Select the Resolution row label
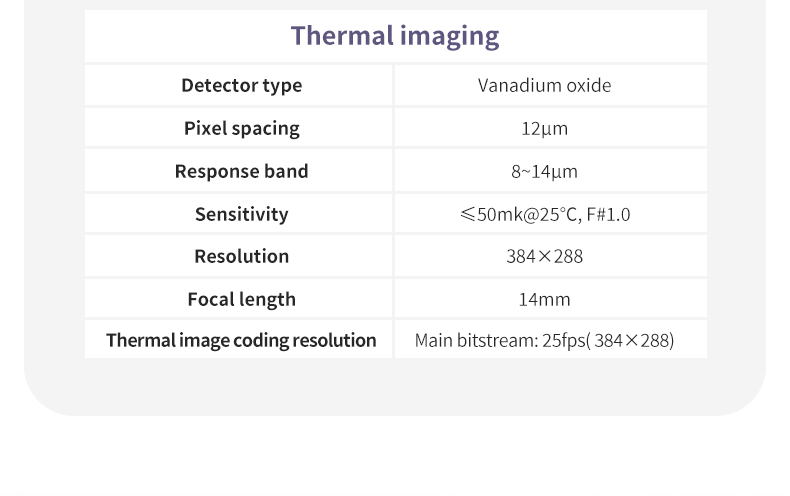The width and height of the screenshot is (790, 496). click(241, 256)
